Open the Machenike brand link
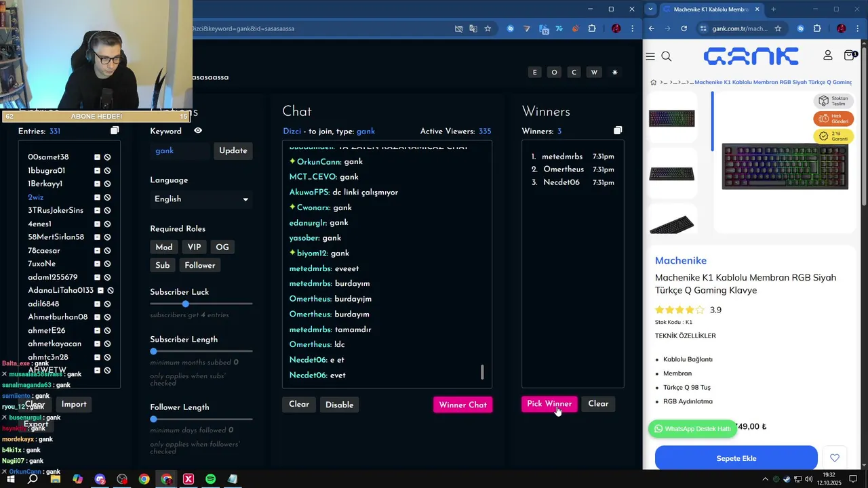The height and width of the screenshot is (488, 868). (681, 261)
